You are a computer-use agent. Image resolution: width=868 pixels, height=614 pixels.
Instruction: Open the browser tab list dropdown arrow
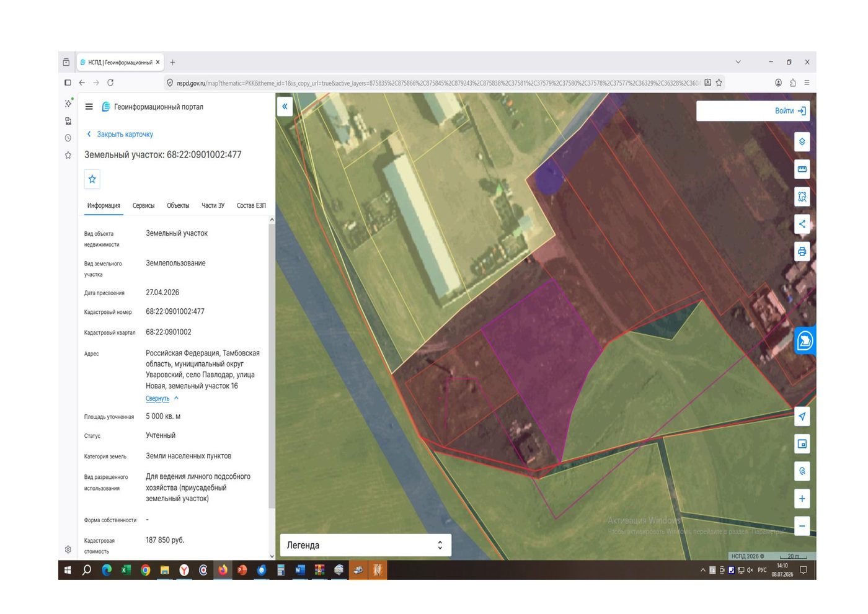click(x=738, y=62)
